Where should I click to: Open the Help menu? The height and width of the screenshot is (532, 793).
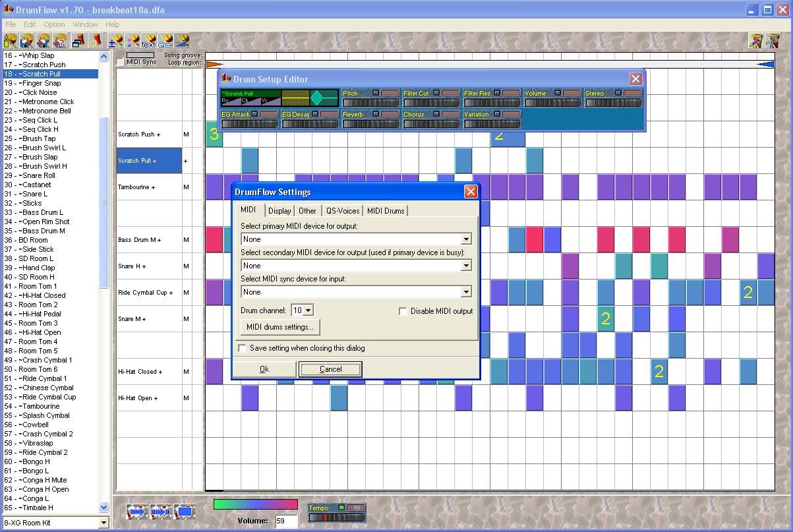pos(113,24)
